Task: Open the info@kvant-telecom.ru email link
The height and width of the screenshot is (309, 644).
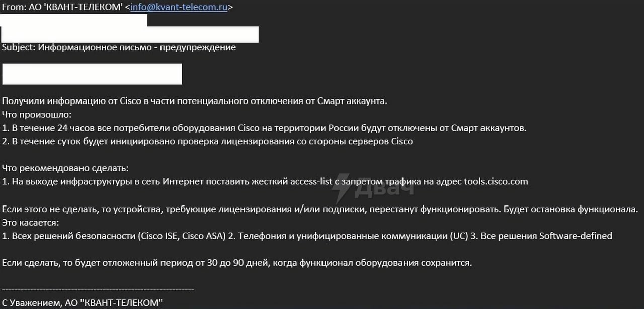Action: coord(179,7)
